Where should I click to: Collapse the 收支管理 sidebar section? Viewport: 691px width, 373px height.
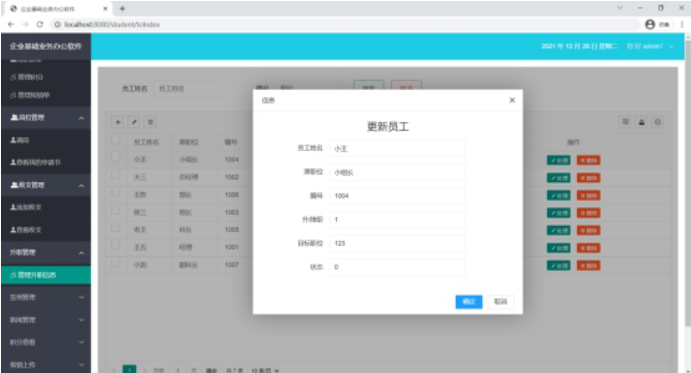click(x=46, y=185)
